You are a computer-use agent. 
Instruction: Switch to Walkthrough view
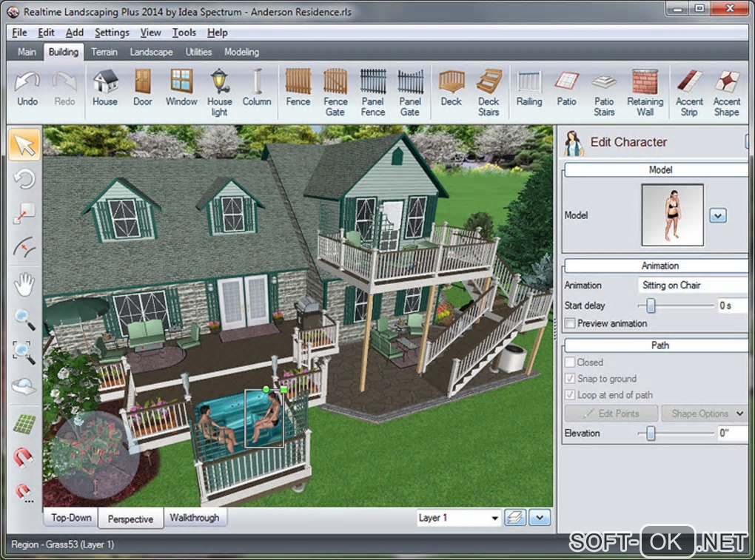pos(195,518)
